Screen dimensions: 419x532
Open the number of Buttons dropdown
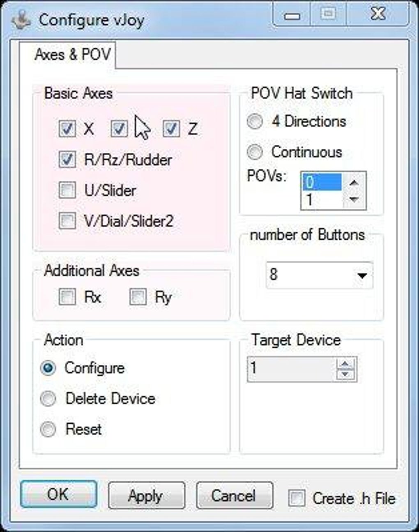click(x=361, y=275)
